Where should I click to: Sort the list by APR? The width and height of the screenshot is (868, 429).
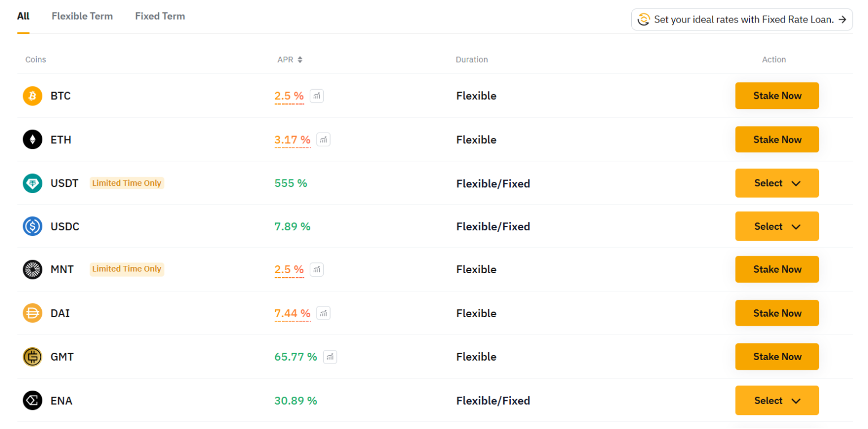pyautogui.click(x=290, y=59)
